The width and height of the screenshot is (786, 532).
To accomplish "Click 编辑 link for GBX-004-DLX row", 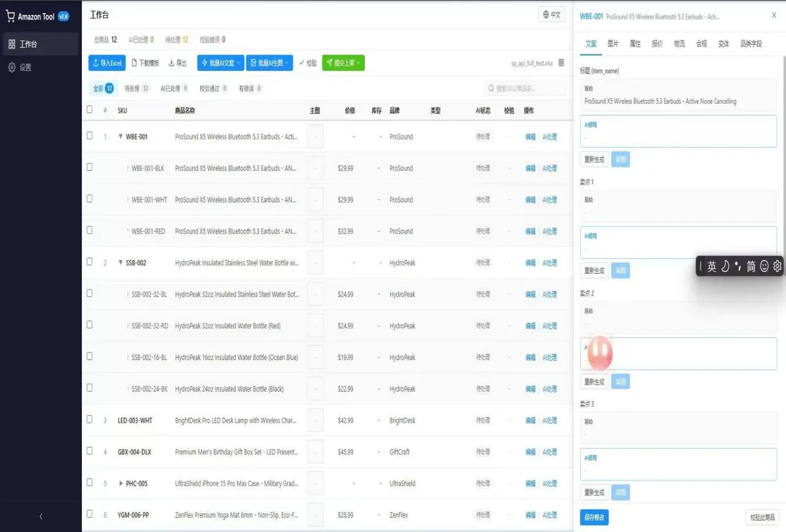I will 531,452.
